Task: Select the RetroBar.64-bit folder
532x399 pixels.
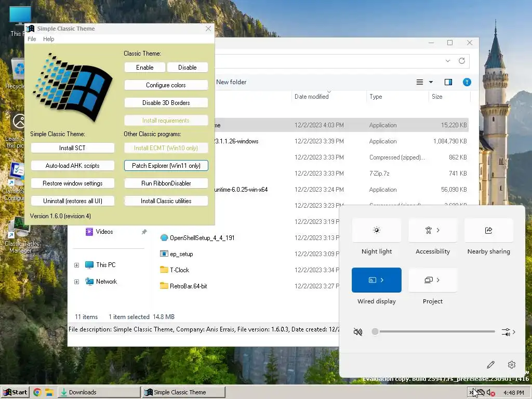Action: pos(188,286)
